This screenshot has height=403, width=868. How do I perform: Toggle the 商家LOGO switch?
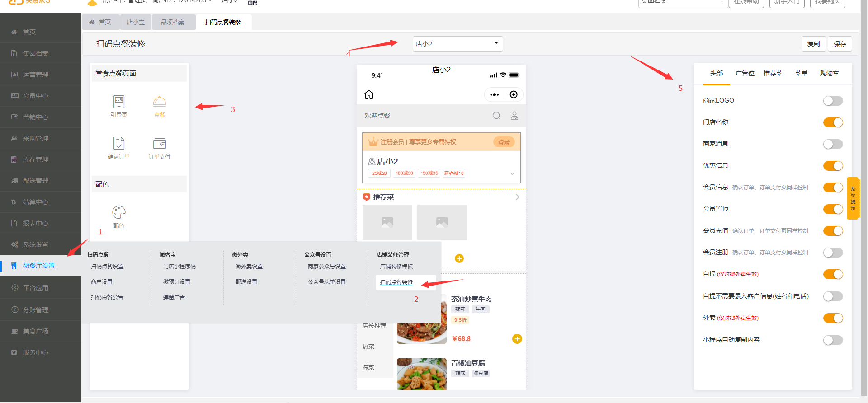[x=833, y=101]
